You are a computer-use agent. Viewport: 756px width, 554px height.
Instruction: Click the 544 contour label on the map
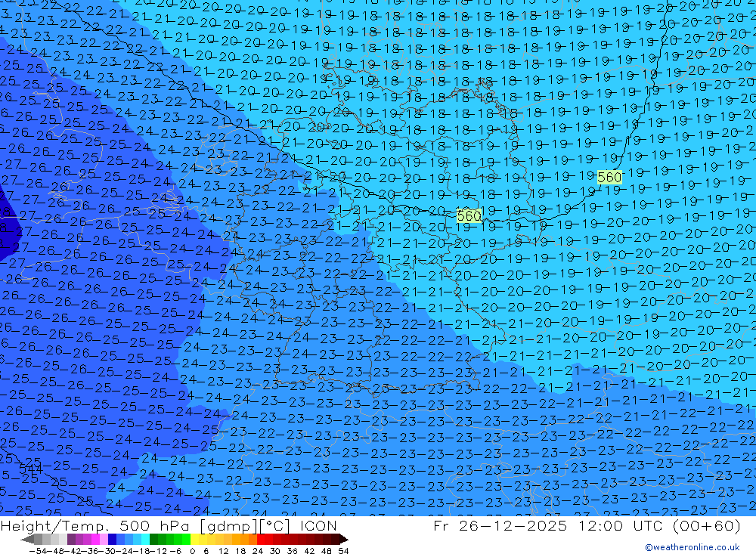point(30,468)
